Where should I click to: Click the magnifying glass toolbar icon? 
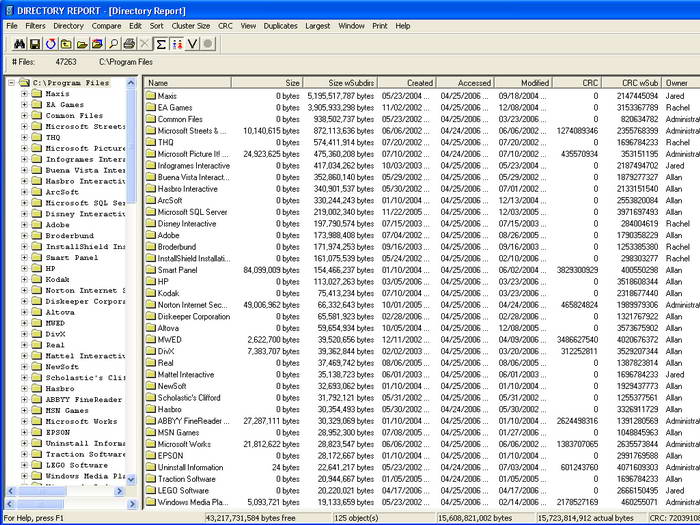point(113,44)
